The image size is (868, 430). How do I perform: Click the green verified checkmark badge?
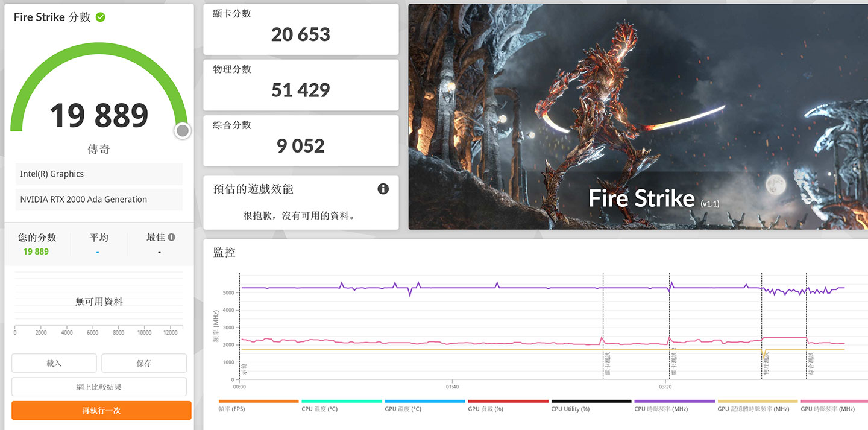pyautogui.click(x=102, y=17)
